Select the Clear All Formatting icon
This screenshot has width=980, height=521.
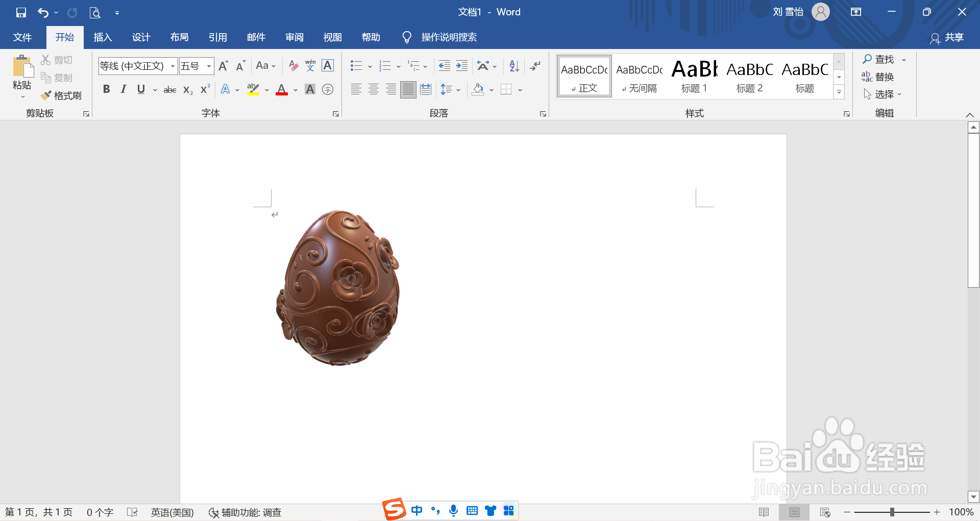(x=292, y=65)
